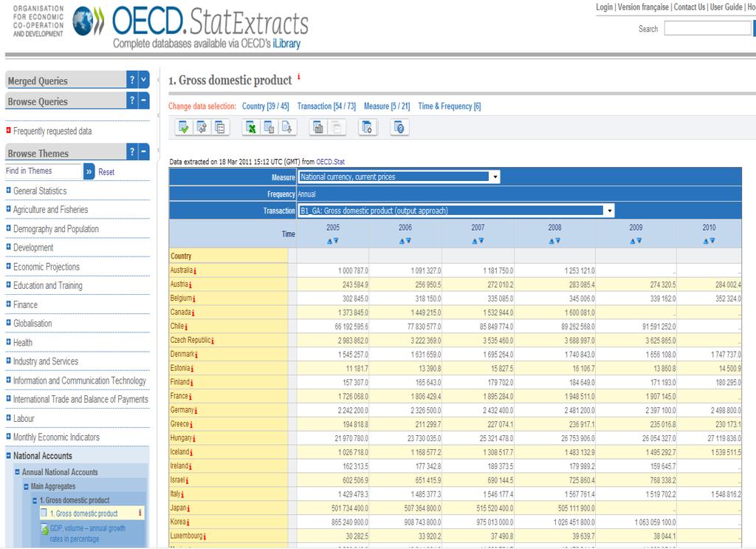
Task: Click the Monthly Economic Indicators theme
Action: pyautogui.click(x=56, y=437)
